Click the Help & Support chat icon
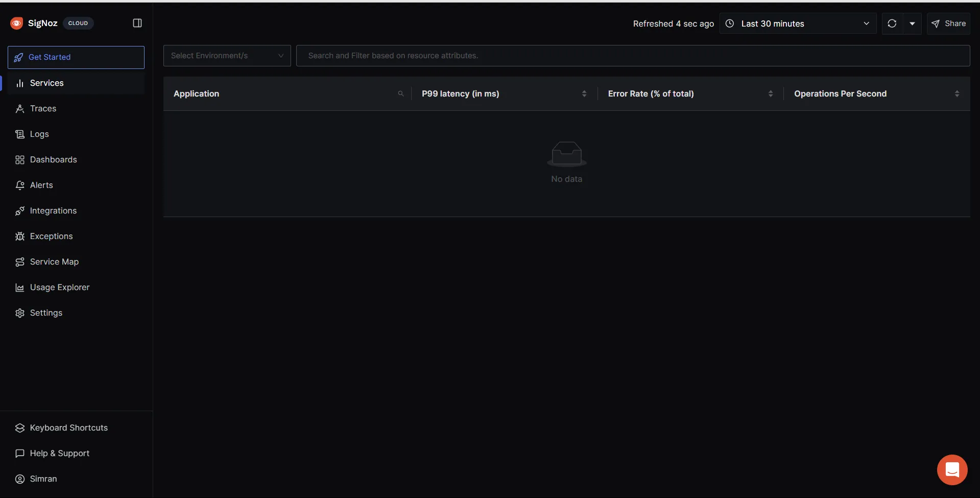This screenshot has width=980, height=498. (20, 453)
